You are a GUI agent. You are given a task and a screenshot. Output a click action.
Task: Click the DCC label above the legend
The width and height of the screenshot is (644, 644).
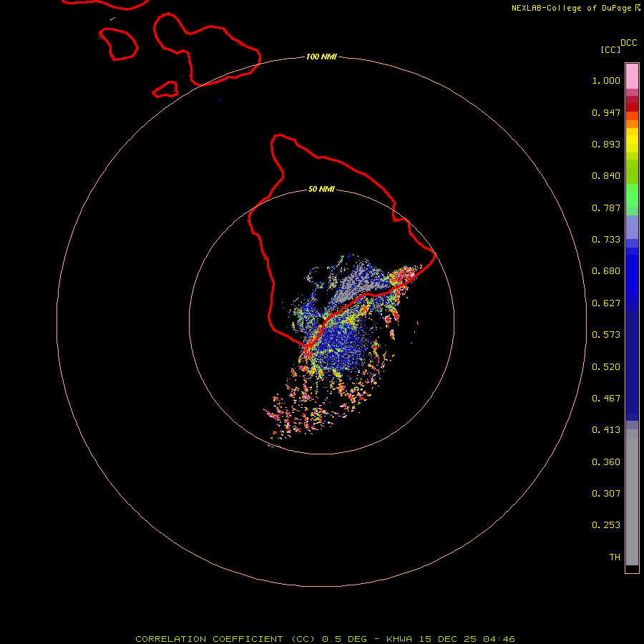(628, 43)
